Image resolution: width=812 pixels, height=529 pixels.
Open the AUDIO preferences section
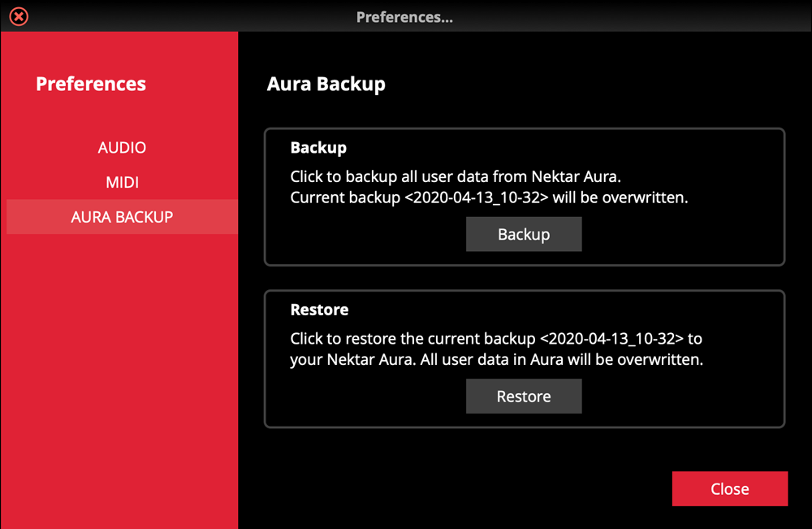123,148
